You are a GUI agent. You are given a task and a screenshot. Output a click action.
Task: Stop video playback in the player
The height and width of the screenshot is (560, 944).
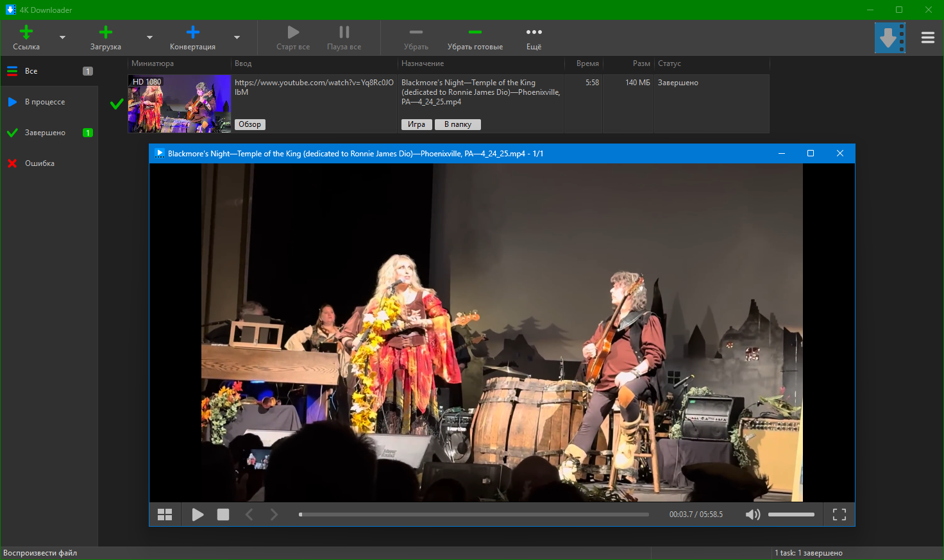pos(223,515)
